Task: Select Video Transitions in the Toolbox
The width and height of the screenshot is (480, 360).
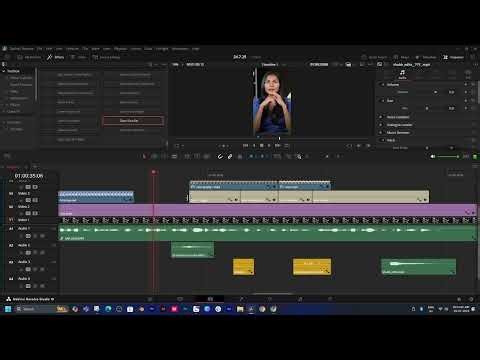Action: coord(21,78)
